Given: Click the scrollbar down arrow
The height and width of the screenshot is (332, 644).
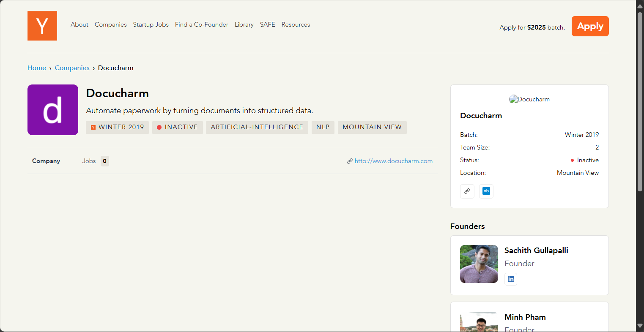Looking at the screenshot, I should (x=640, y=327).
